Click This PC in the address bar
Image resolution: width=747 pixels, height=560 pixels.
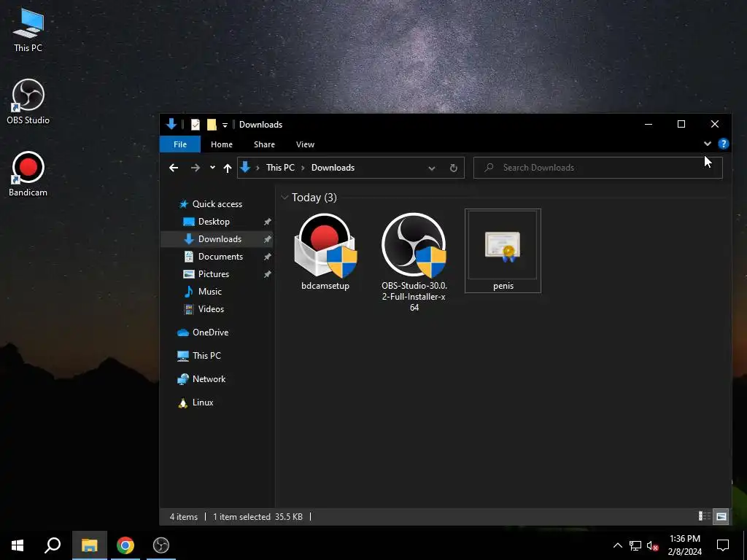[280, 168]
